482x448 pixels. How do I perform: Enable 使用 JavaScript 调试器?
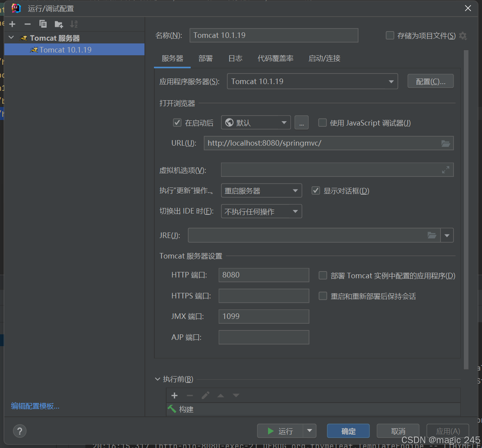323,123
